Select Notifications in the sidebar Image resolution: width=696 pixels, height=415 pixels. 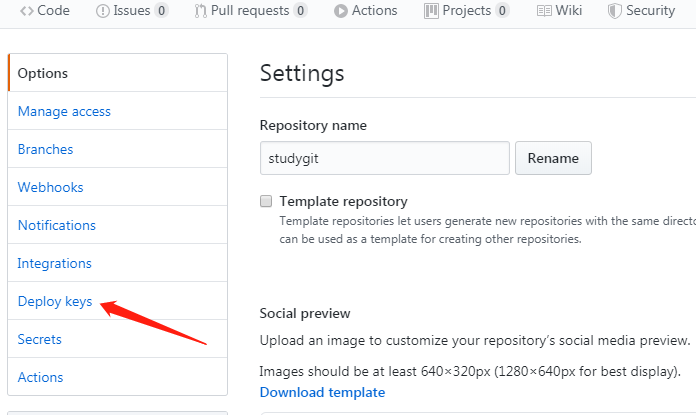pos(56,225)
